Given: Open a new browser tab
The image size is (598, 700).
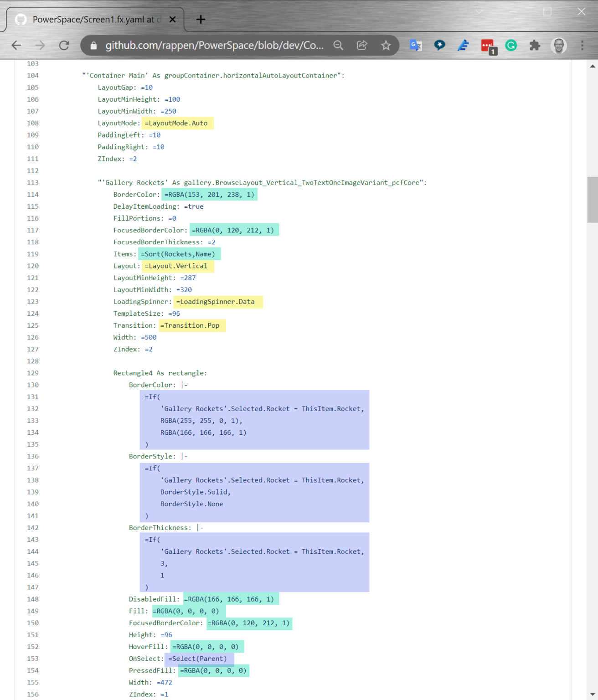Looking at the screenshot, I should [200, 19].
